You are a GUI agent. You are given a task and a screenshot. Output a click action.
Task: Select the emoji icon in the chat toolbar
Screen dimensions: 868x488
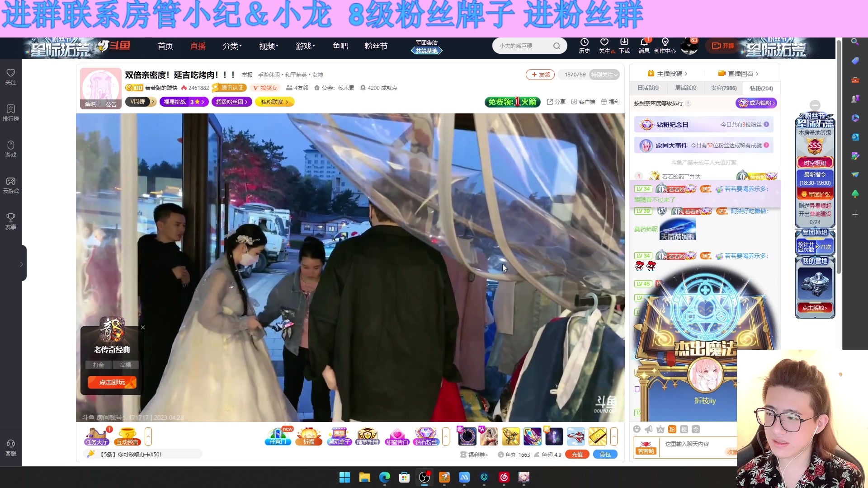637,429
